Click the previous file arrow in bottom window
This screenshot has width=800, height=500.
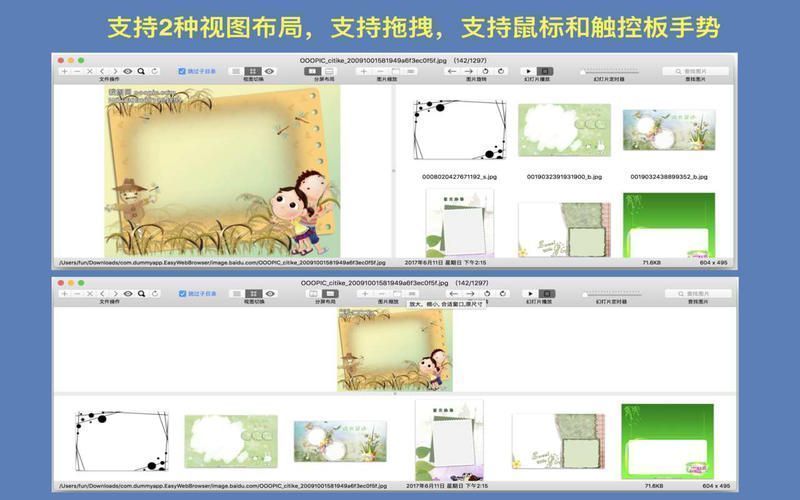(x=103, y=294)
